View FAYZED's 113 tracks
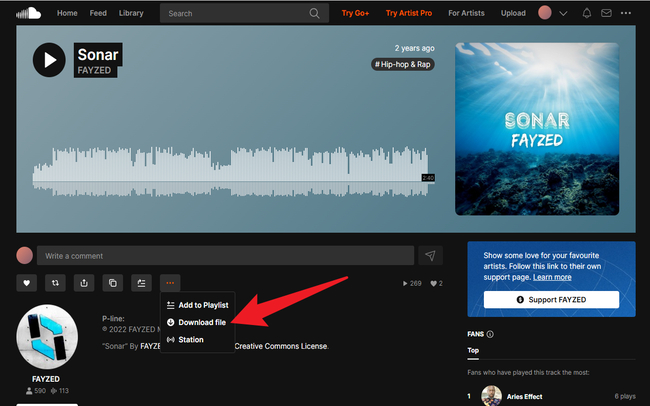The image size is (650, 406). tap(60, 391)
